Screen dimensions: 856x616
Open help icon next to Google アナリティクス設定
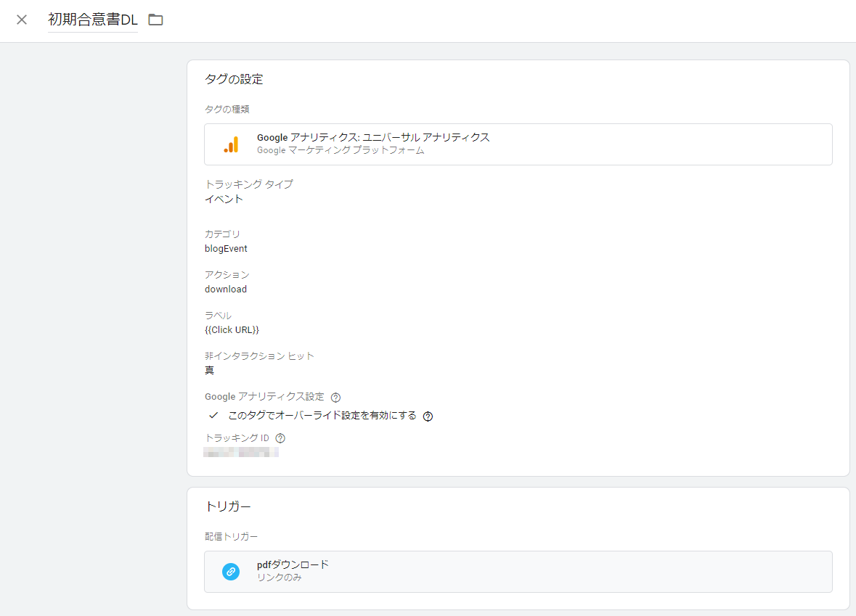pyautogui.click(x=335, y=397)
